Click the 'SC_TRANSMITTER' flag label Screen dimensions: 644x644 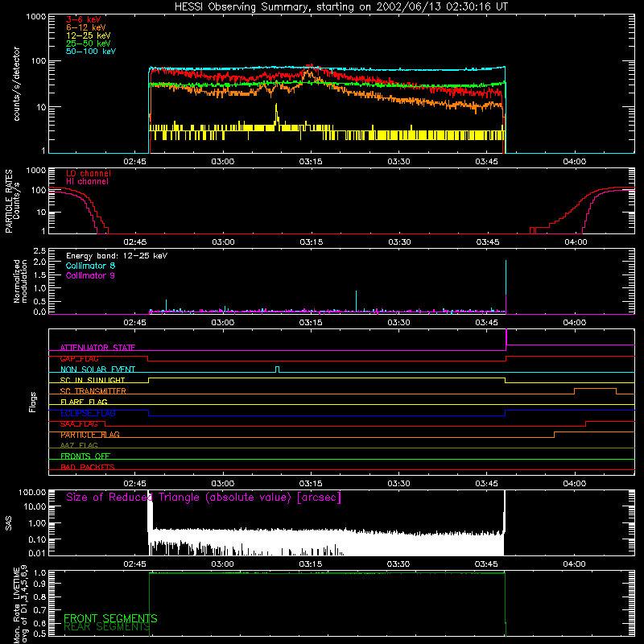[93, 391]
